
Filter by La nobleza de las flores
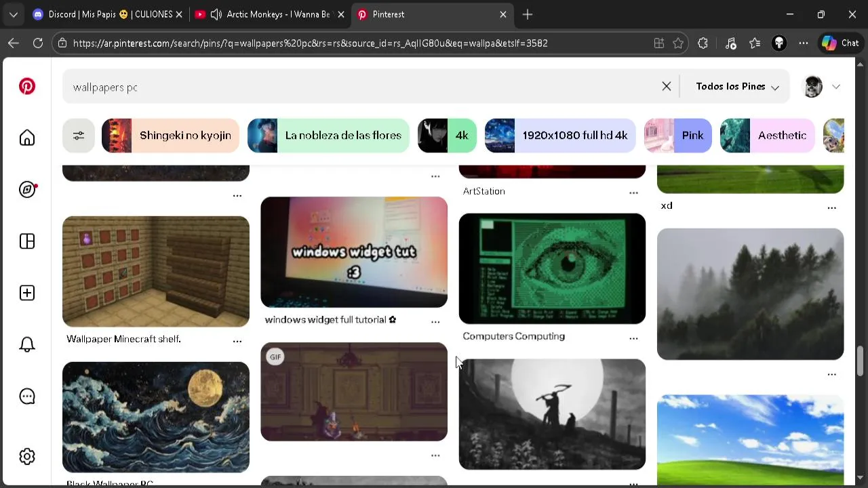coord(328,136)
